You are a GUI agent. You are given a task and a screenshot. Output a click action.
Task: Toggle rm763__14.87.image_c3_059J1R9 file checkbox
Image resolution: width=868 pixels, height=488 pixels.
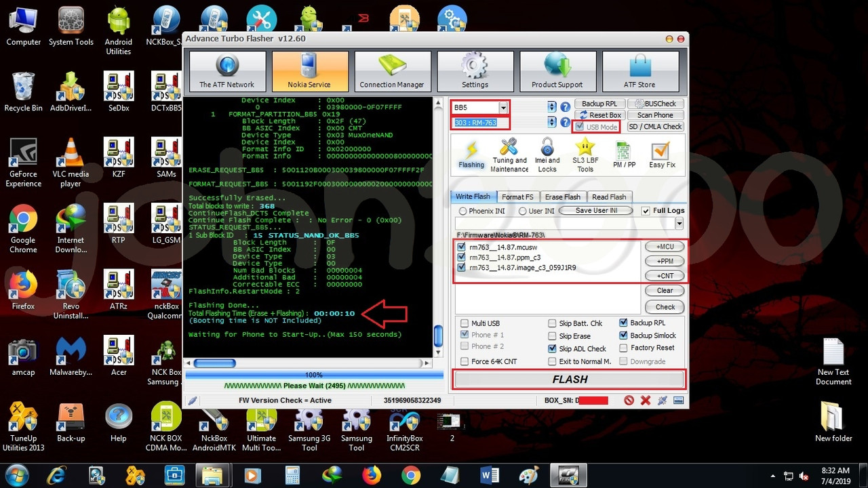(462, 268)
